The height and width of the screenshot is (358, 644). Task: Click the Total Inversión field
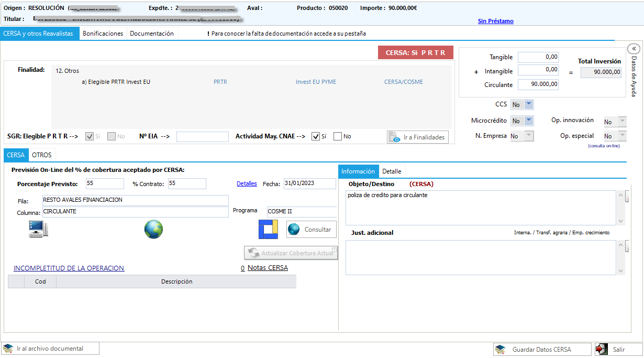[601, 72]
